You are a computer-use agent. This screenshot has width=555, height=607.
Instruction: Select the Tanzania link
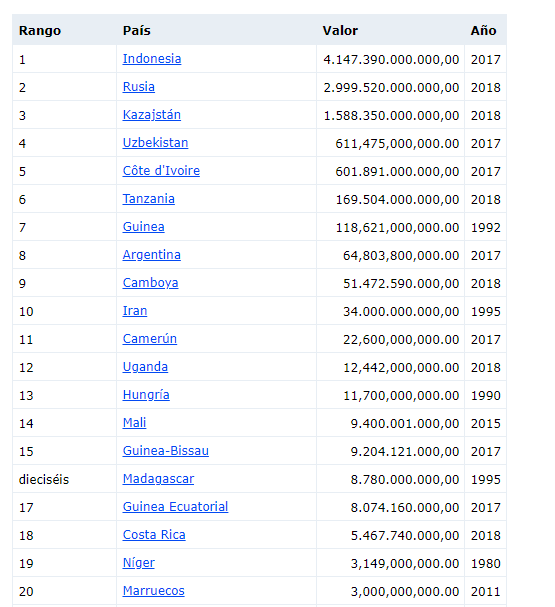tap(149, 199)
